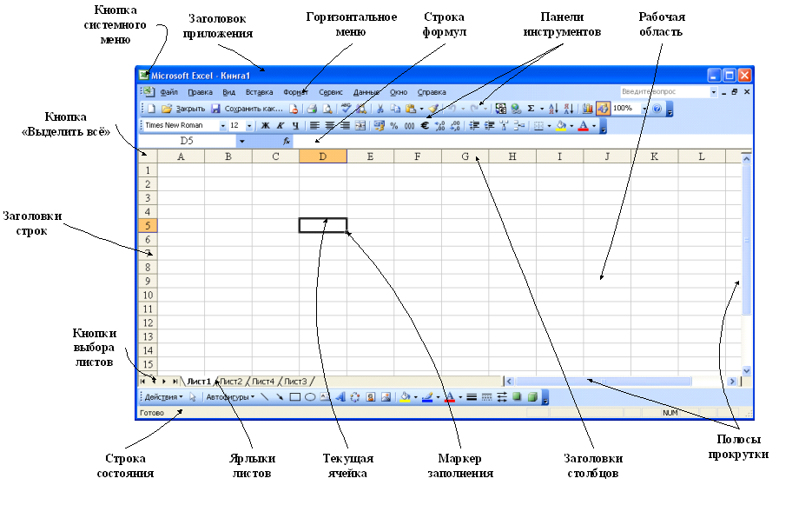Open the Chart Wizard icon
The width and height of the screenshot is (812, 505).
click(587, 109)
